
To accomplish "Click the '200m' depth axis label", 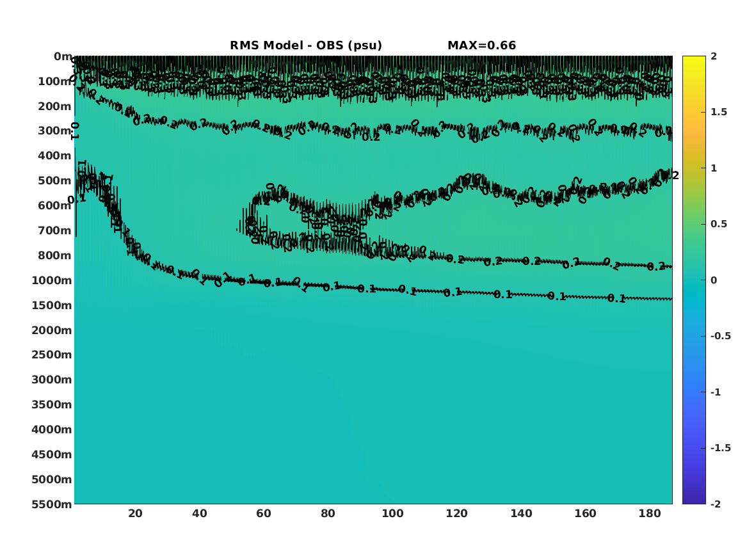I will click(x=55, y=106).
